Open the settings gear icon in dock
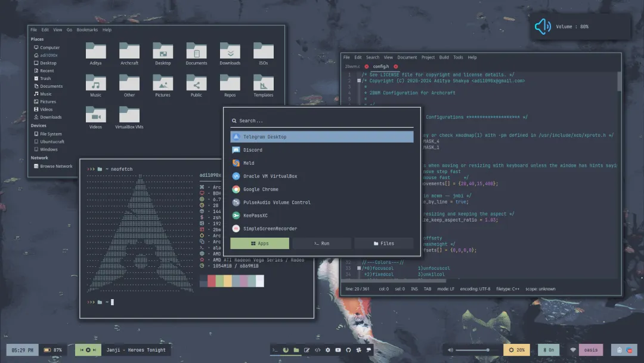This screenshot has height=363, width=644. pyautogui.click(x=328, y=350)
